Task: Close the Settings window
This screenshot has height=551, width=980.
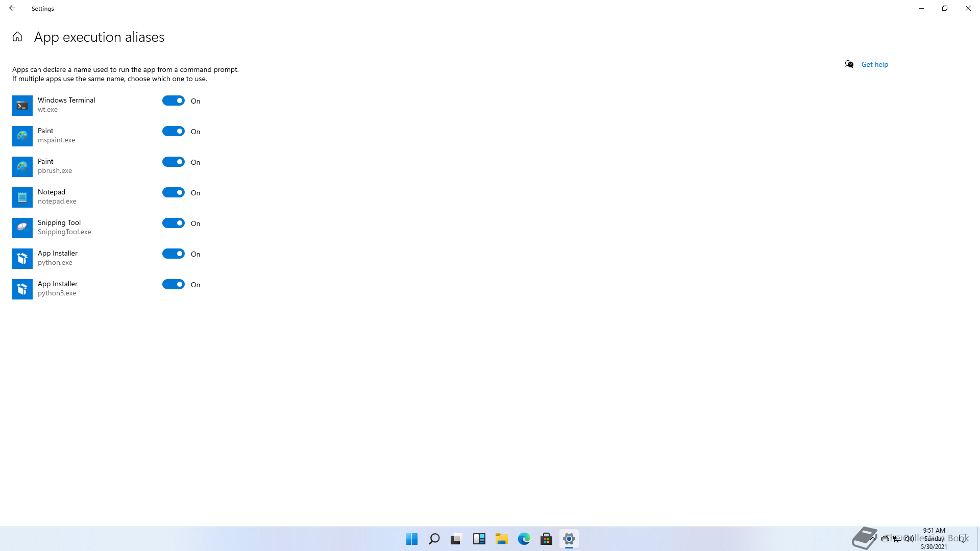Action: (968, 8)
